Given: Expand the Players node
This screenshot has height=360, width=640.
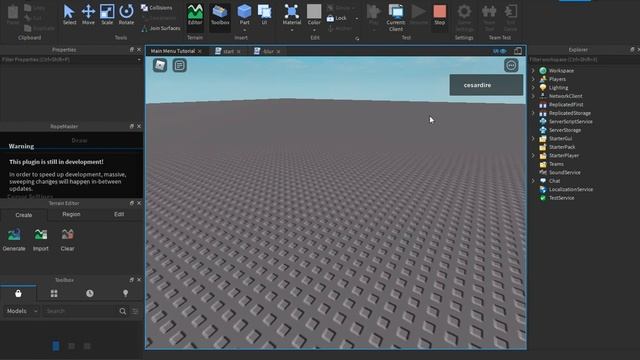Looking at the screenshot, I should [x=533, y=79].
